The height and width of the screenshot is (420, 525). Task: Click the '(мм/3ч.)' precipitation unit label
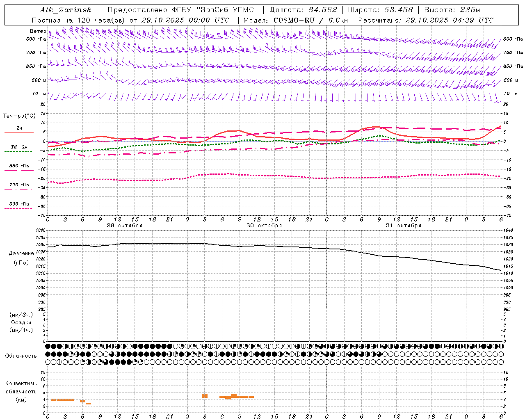click(21, 315)
